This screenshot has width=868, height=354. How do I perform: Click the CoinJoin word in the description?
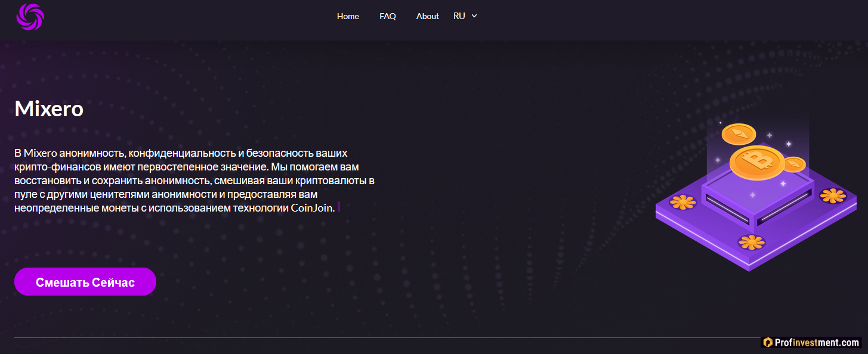313,208
